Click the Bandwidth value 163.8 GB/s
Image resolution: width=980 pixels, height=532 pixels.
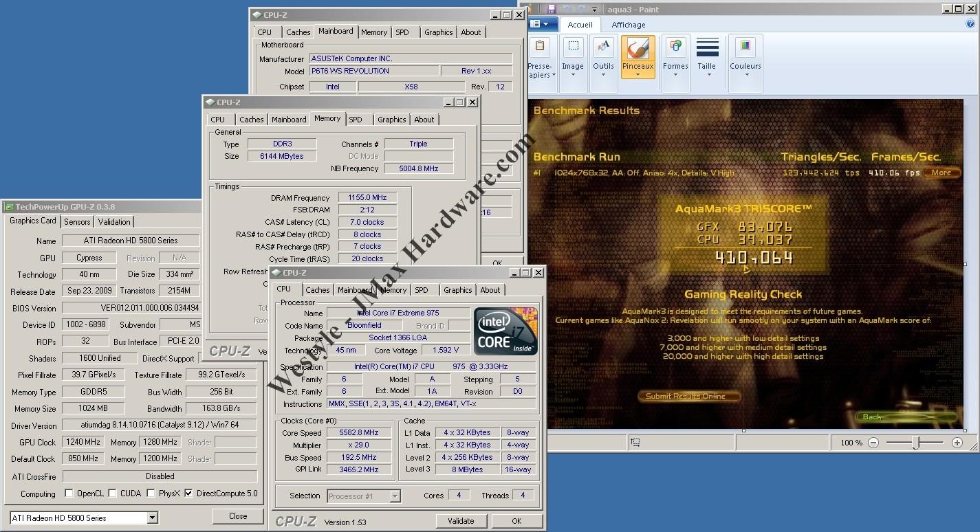[x=221, y=409]
